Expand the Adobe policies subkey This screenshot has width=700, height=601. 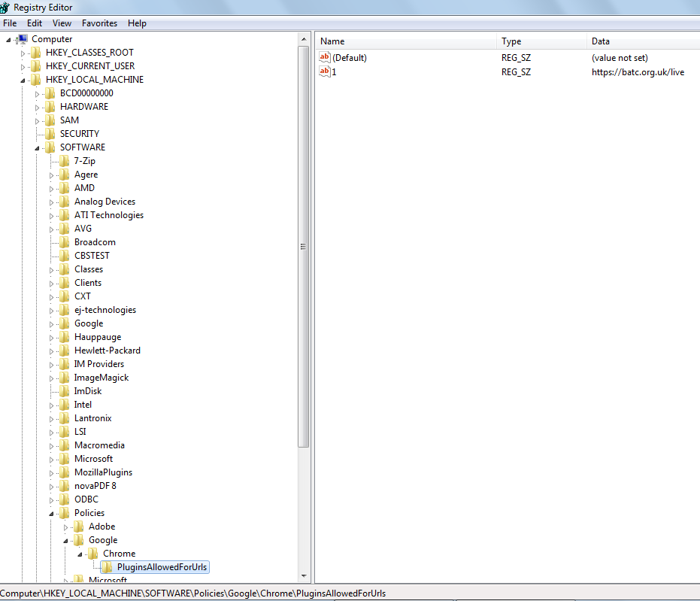(x=66, y=527)
